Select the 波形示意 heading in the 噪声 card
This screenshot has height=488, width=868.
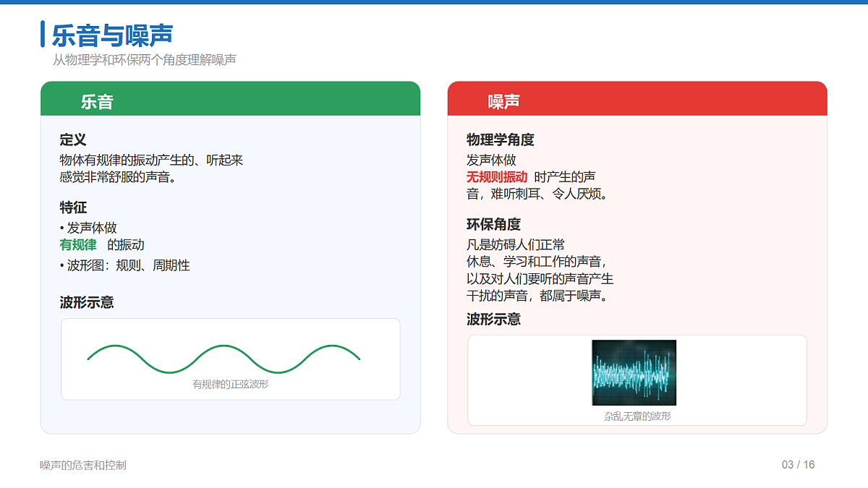click(x=493, y=319)
